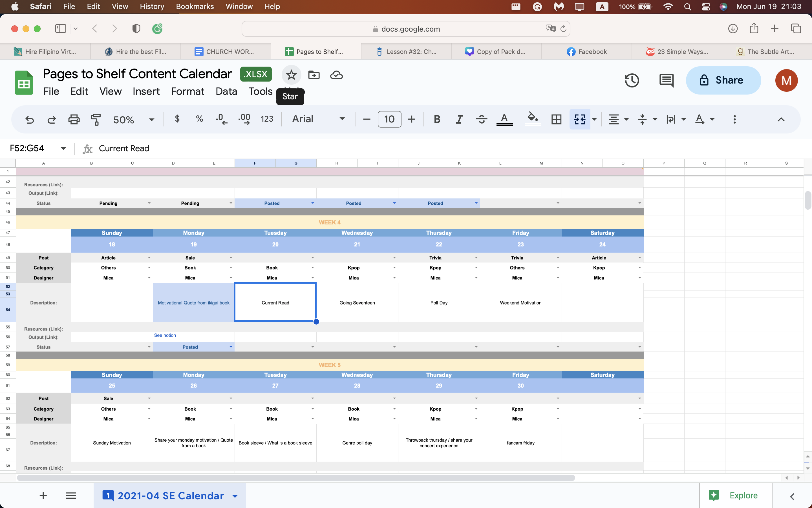The image size is (812, 508).
Task: Decrease font size with minus button
Action: click(367, 119)
